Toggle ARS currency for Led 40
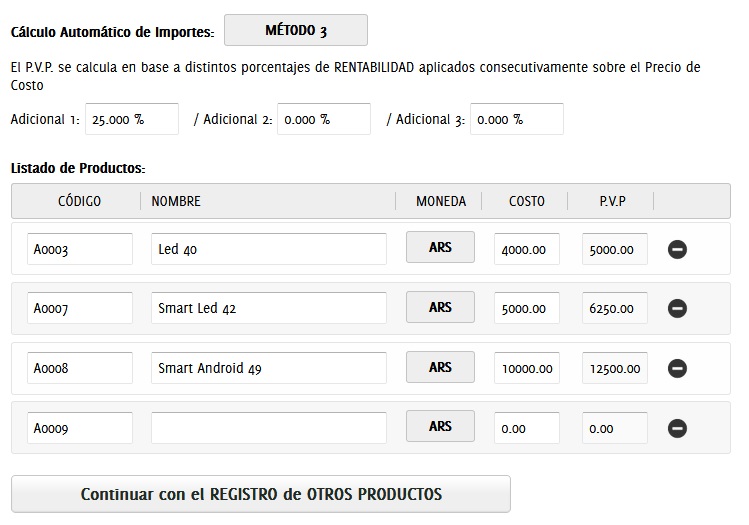Image resolution: width=749 pixels, height=525 pixels. click(440, 248)
